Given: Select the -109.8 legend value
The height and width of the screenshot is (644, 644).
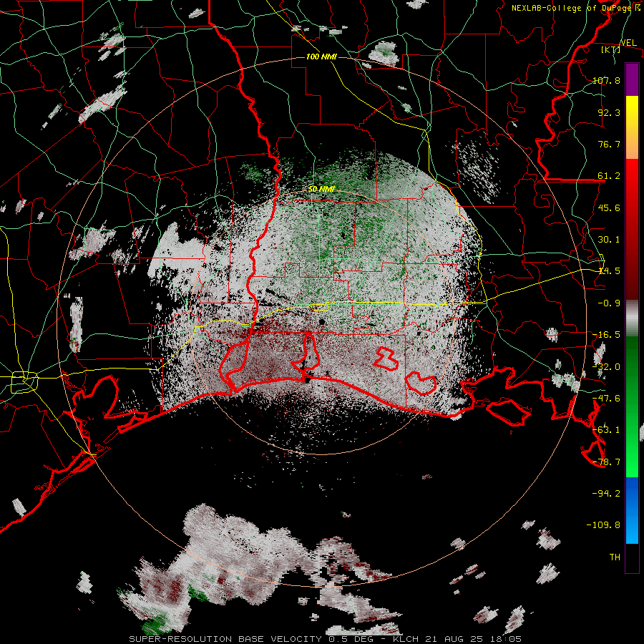Looking at the screenshot, I should click(x=603, y=525).
